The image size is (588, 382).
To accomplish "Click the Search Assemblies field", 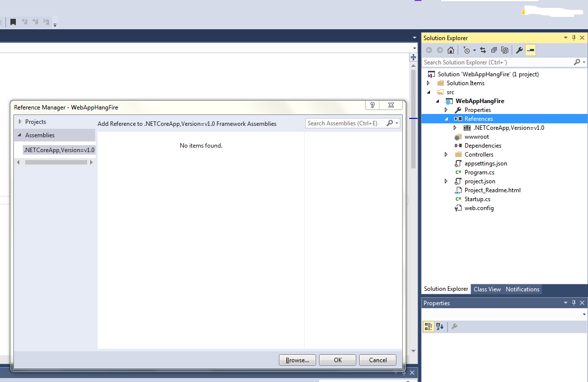I will point(345,123).
